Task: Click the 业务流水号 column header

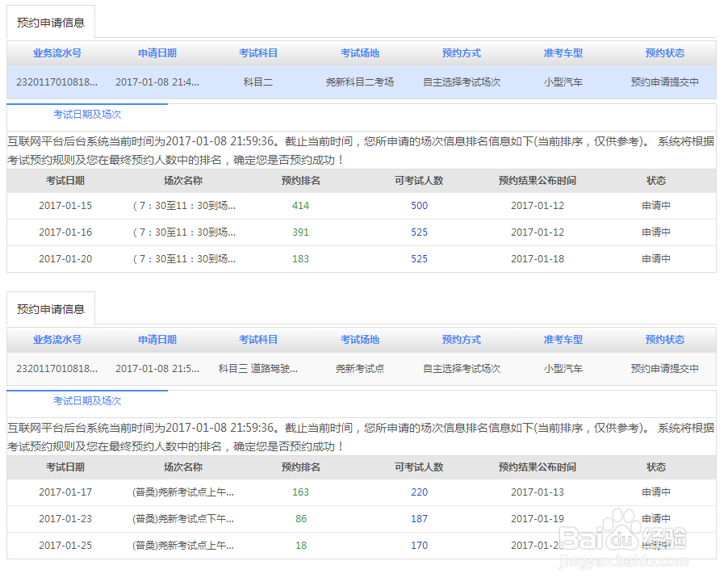Action: point(56,53)
